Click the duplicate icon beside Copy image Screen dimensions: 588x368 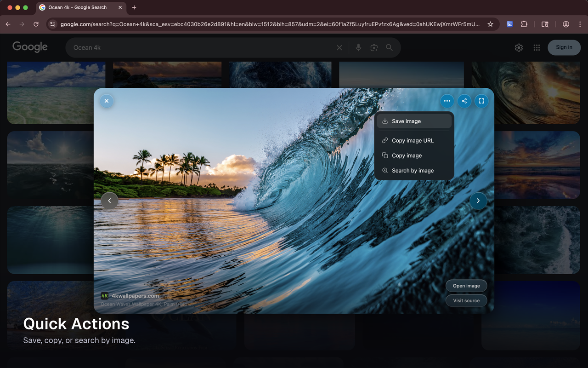pos(385,155)
